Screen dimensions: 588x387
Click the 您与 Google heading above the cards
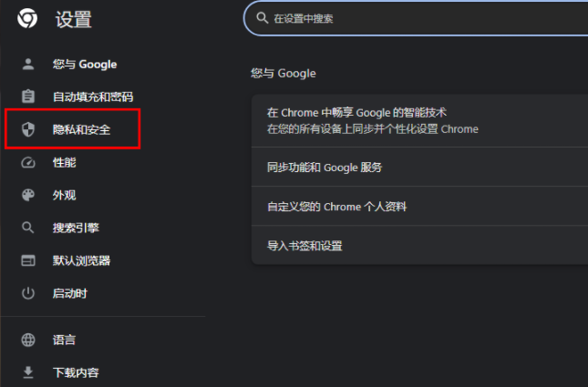click(x=284, y=73)
